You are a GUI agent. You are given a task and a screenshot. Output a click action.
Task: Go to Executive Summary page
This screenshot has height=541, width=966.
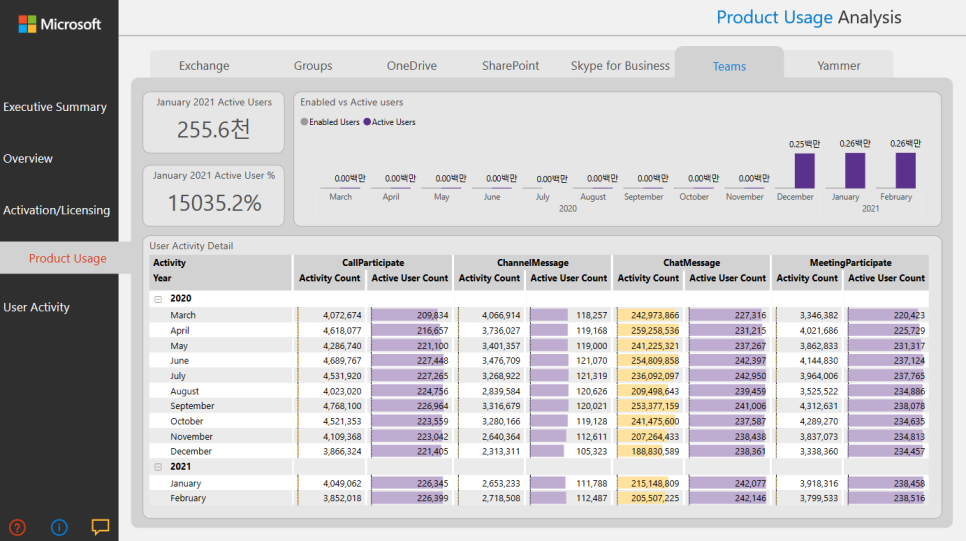click(55, 107)
